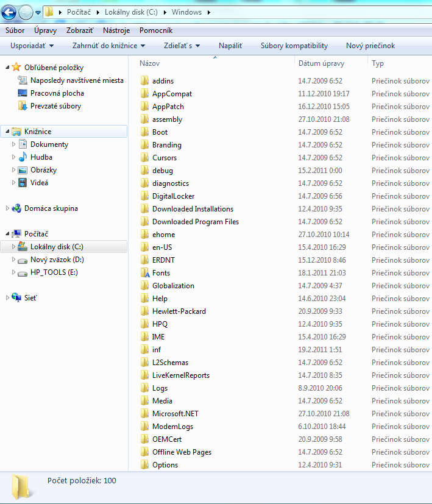Select the HP_TOOLS (E:) drive icon
Viewport: 432px width, 504px height.
point(23,272)
